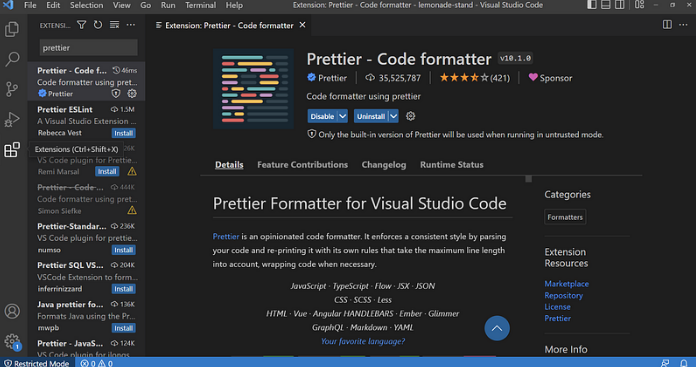Screen dimensions: 696x367
Task: Open the Accounts menu icon
Action: tap(12, 311)
